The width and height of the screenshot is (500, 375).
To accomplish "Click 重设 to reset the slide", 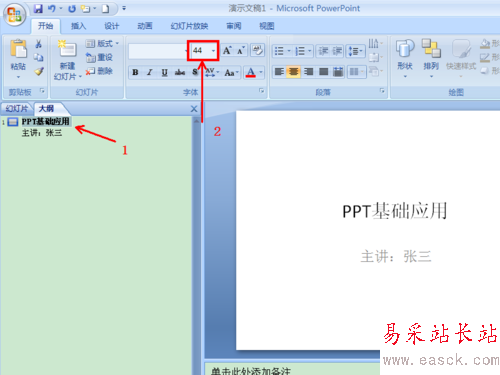I will point(99,57).
